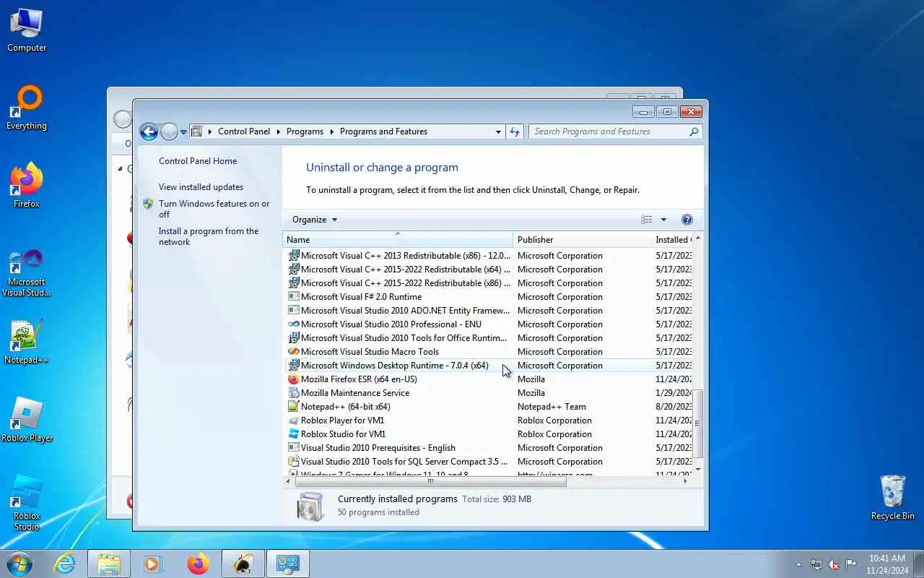Screen dimensions: 924x578
Task: Click Control Panel breadcrumb
Action: [x=244, y=131]
